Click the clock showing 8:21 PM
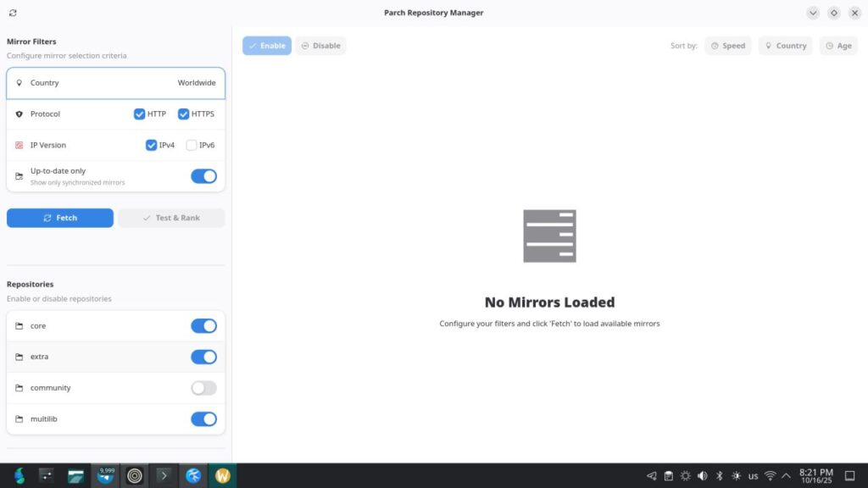868x488 pixels. coord(815,476)
